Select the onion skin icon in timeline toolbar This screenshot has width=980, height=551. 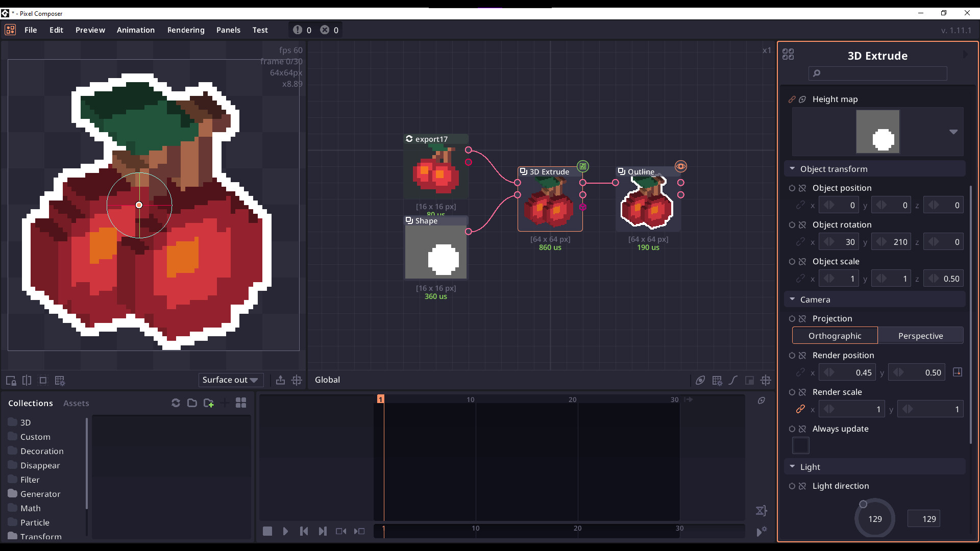point(700,380)
